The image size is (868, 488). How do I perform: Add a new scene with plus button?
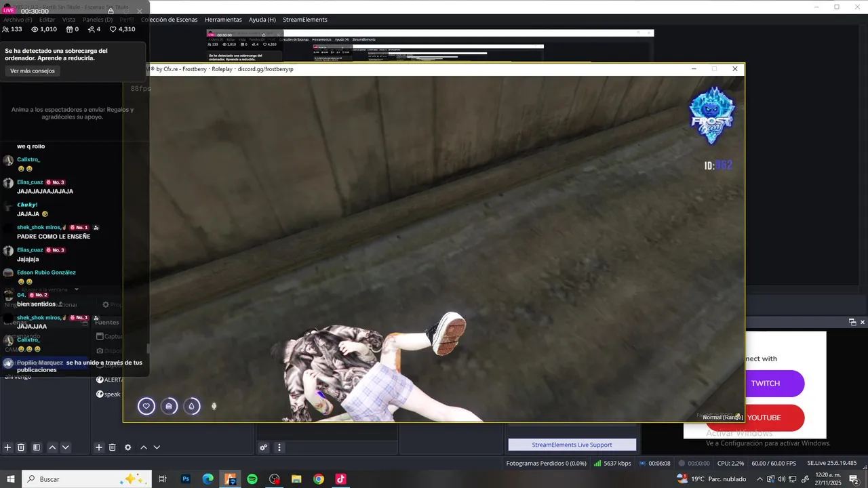[x=7, y=447]
